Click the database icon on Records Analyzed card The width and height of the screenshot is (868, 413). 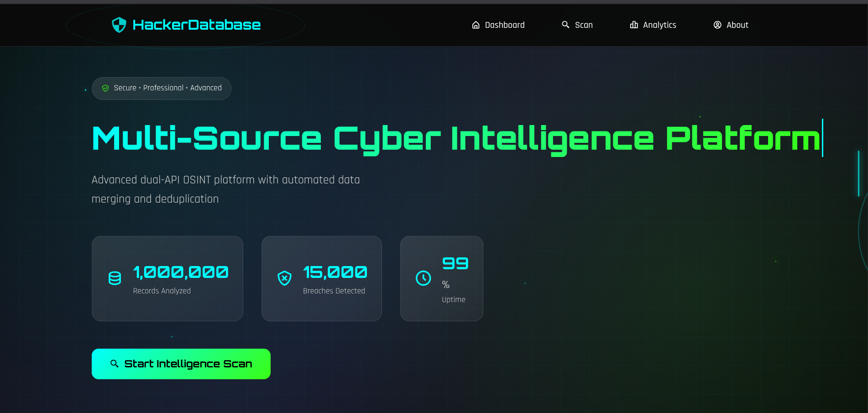coord(114,278)
